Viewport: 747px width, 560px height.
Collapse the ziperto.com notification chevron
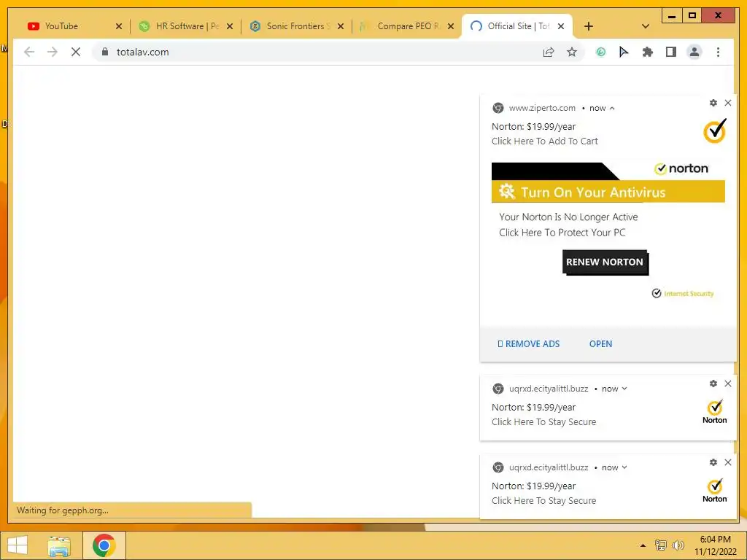coord(612,109)
